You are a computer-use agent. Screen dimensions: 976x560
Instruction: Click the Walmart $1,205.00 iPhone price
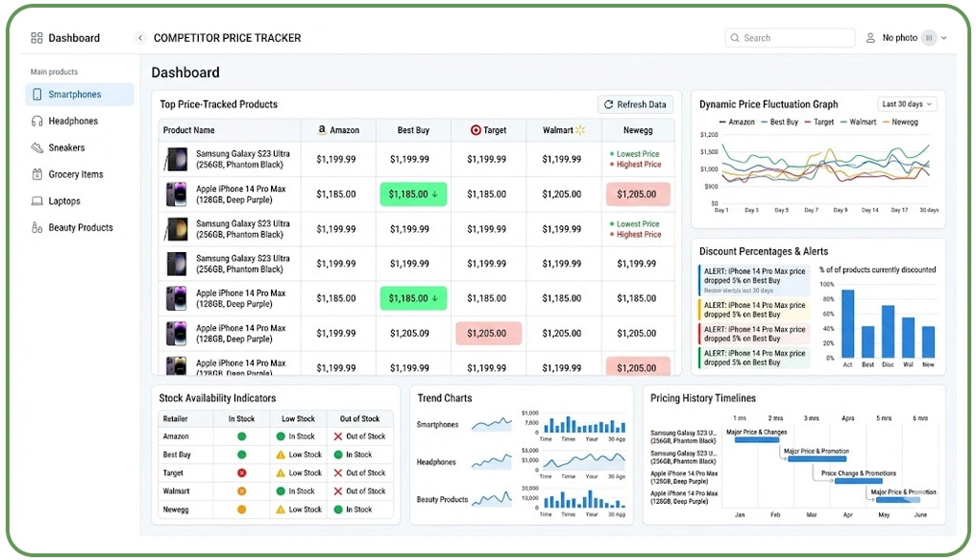coord(561,194)
